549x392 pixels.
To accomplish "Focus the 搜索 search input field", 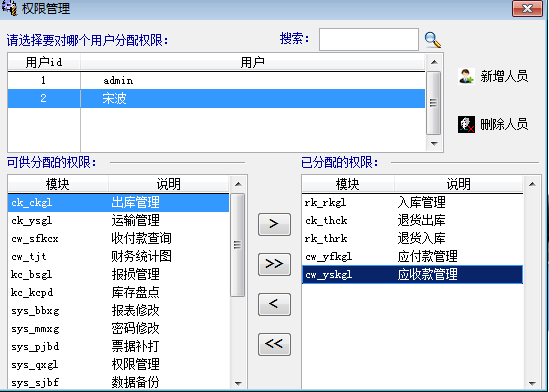I will point(369,40).
